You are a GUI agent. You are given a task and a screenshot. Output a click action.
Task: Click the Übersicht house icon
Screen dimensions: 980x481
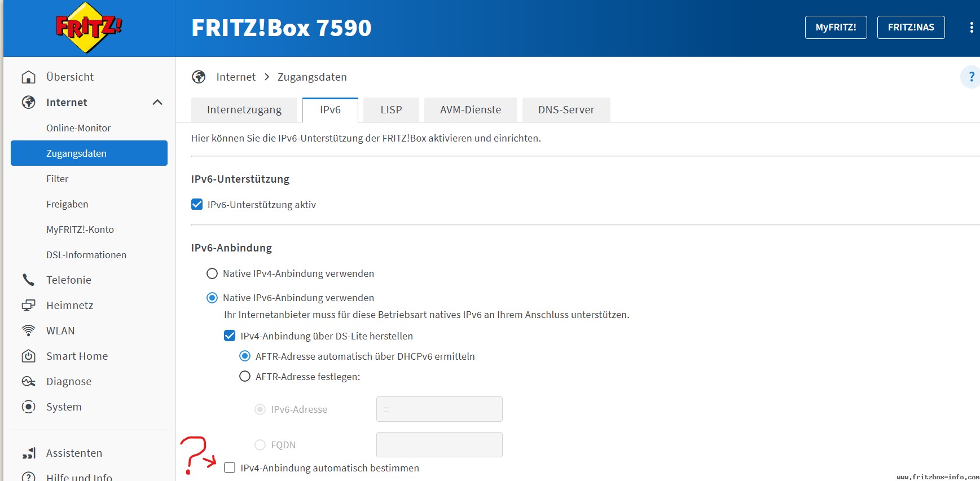pos(28,77)
